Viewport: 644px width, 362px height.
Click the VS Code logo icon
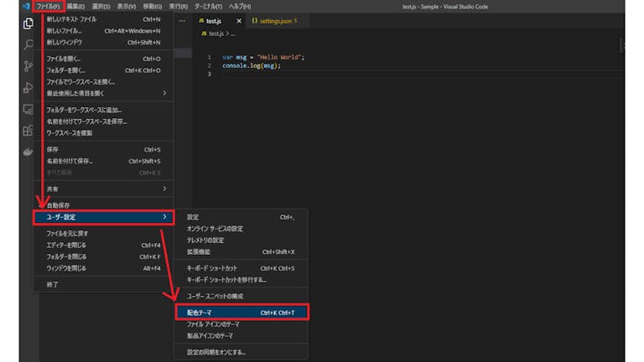tap(26, 6)
